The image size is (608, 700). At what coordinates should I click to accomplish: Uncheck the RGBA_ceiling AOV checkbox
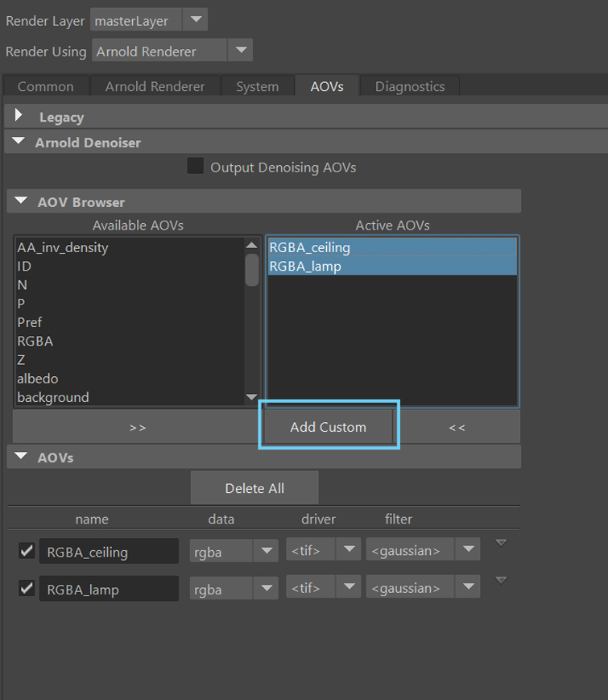click(27, 551)
